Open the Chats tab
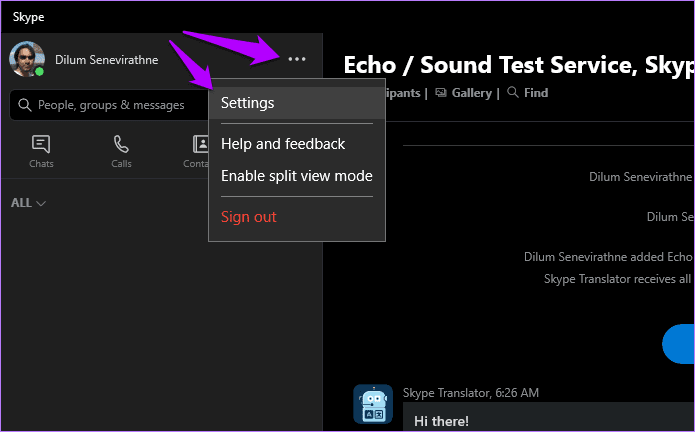 [x=41, y=152]
